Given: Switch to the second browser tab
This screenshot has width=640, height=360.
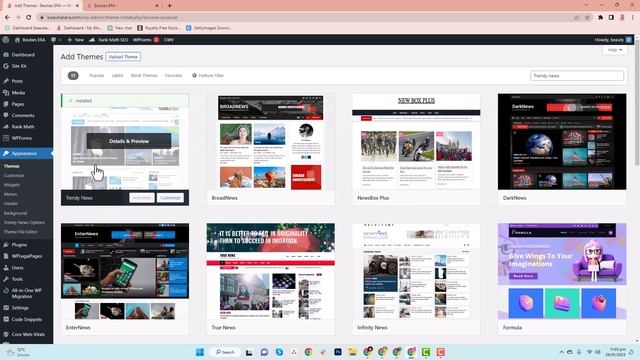Looking at the screenshot, I should pos(122,6).
